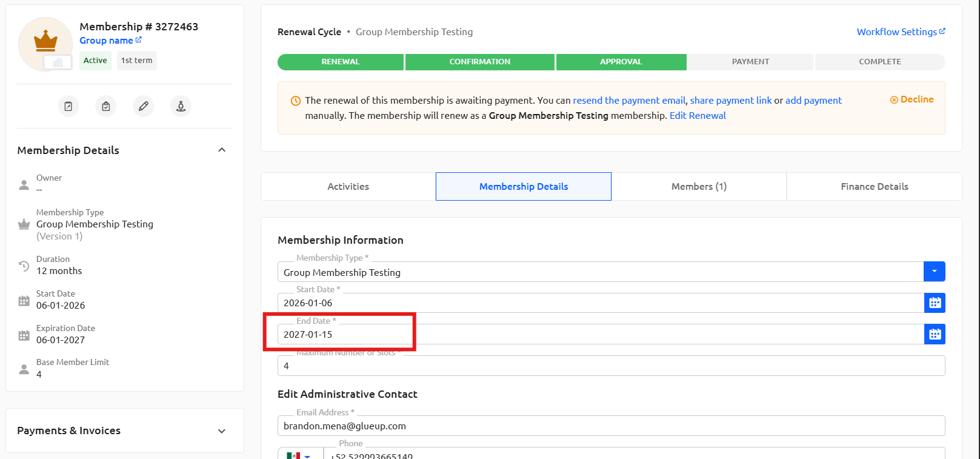Click Edit Renewal link

pyautogui.click(x=698, y=116)
